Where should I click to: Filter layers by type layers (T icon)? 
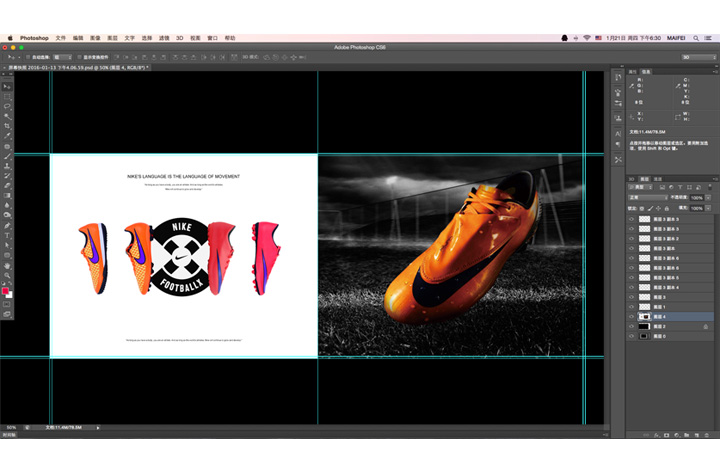coord(680,187)
